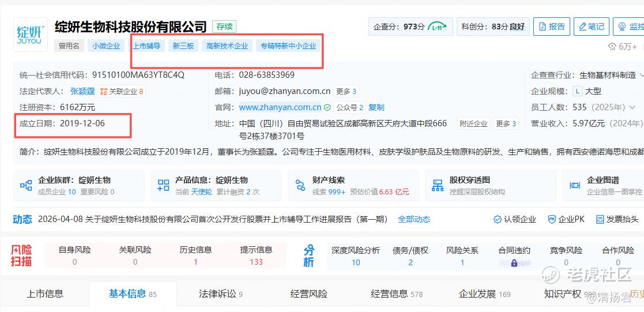Open the 财产线索 card icon
The width and height of the screenshot is (644, 312).
point(300,185)
